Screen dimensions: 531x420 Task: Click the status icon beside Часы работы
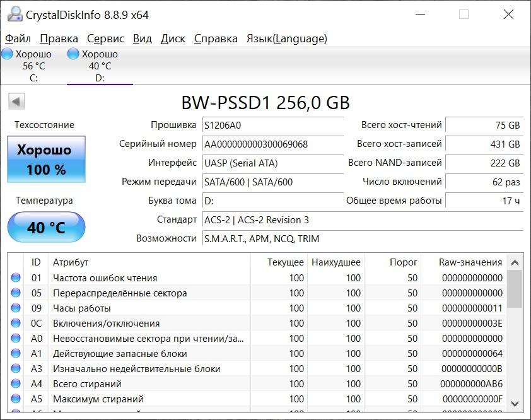point(16,308)
